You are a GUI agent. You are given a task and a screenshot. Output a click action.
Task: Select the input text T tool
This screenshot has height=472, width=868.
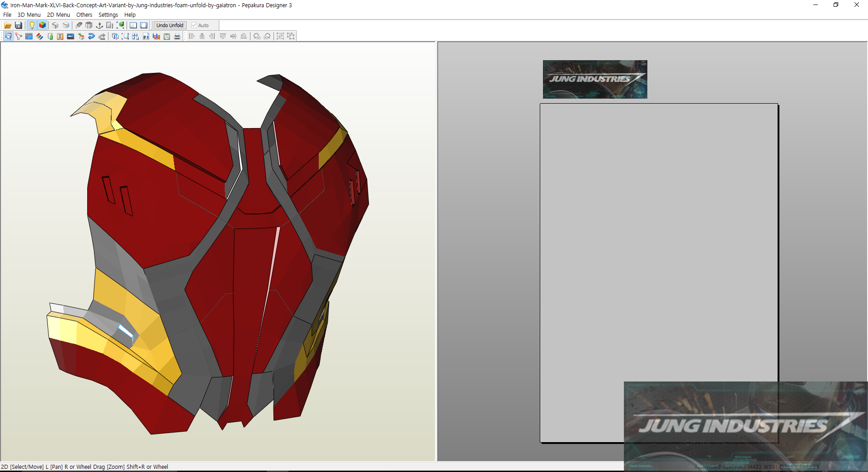60,36
